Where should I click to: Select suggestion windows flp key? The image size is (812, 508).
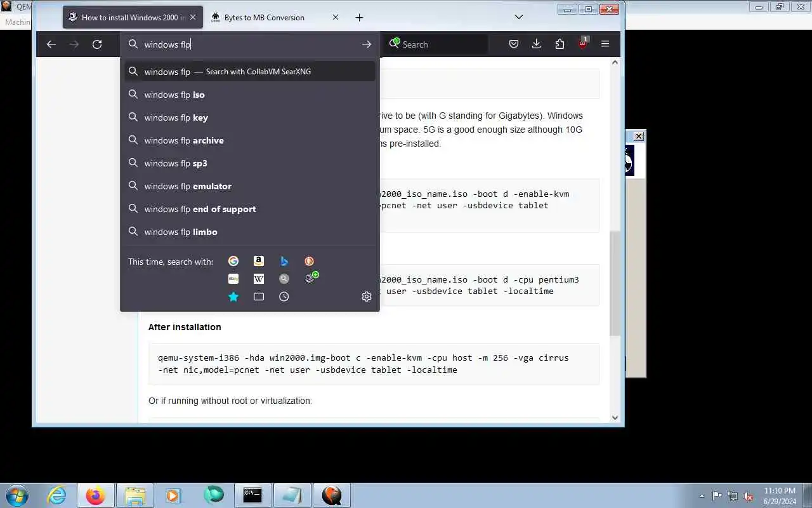click(x=250, y=117)
